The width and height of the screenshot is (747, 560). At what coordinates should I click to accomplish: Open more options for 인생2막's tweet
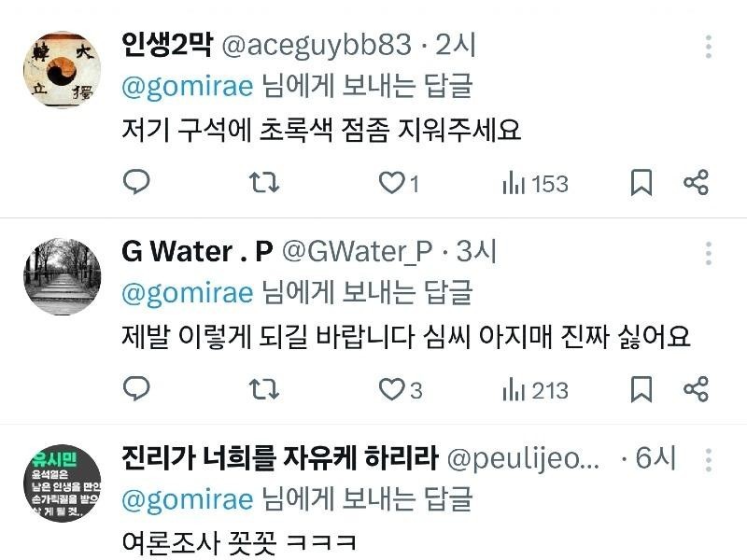(x=709, y=47)
